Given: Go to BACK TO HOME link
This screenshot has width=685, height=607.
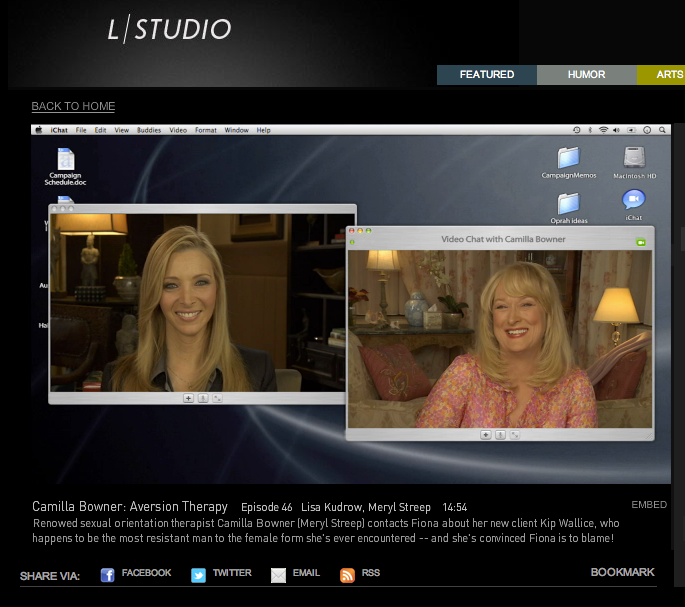Looking at the screenshot, I should coord(73,106).
